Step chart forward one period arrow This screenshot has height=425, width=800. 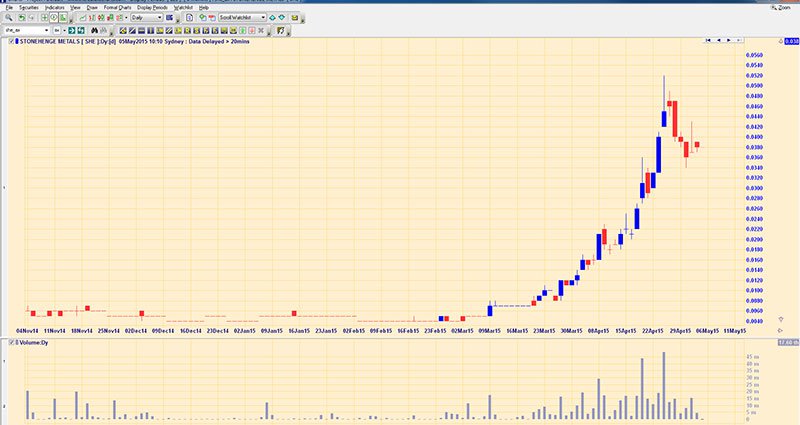(x=729, y=40)
